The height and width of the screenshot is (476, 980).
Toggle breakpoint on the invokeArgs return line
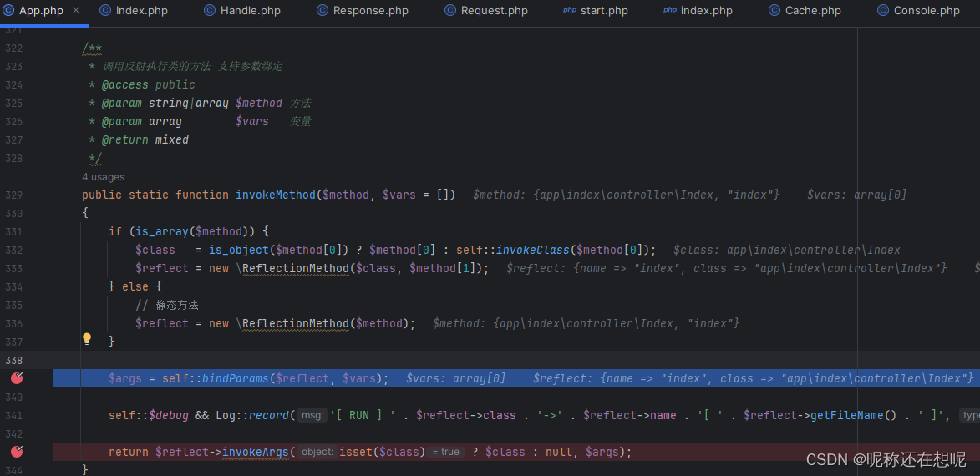point(17,451)
